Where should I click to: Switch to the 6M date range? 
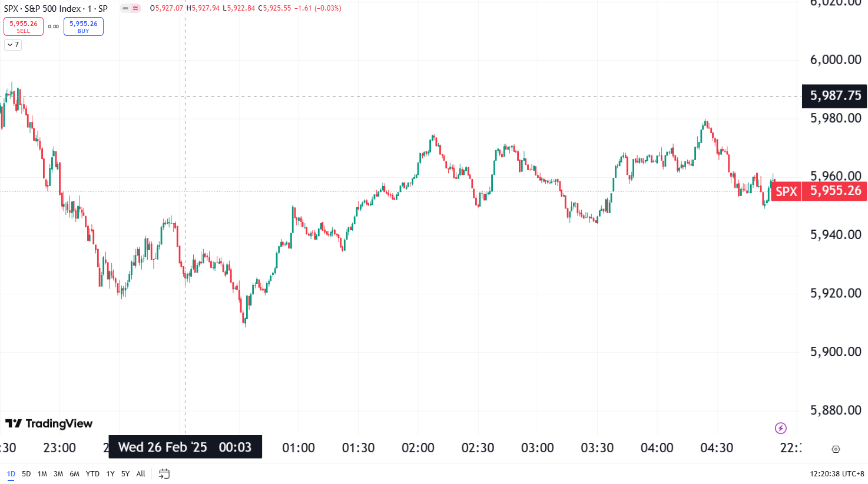point(75,473)
